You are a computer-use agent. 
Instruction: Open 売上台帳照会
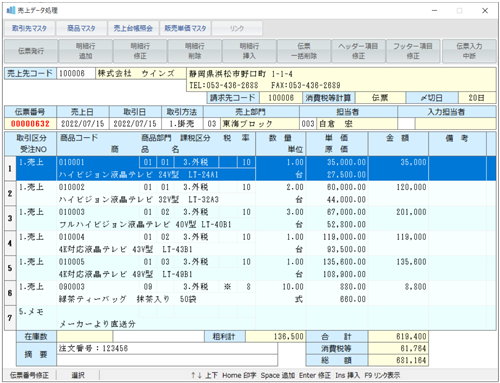coord(133,28)
